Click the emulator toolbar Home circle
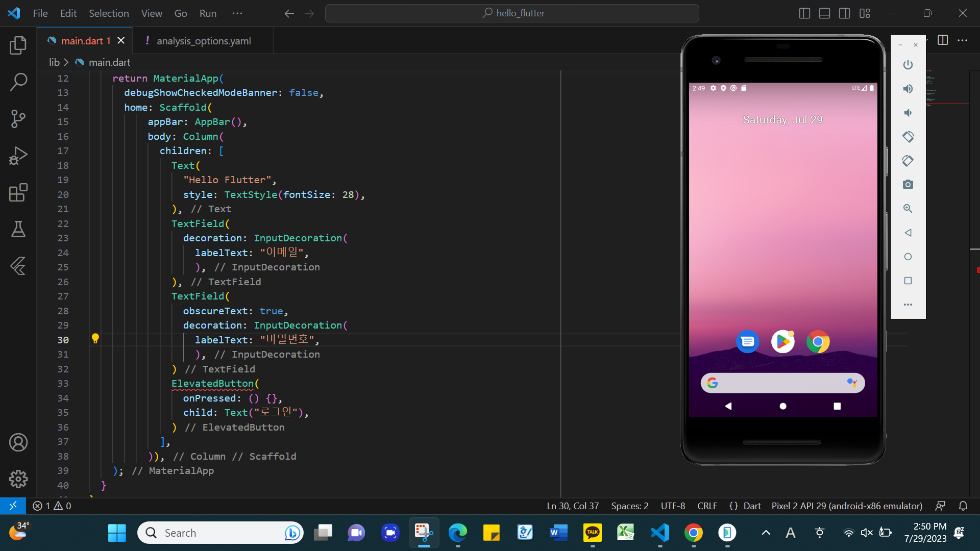The width and height of the screenshot is (980, 551). [908, 257]
